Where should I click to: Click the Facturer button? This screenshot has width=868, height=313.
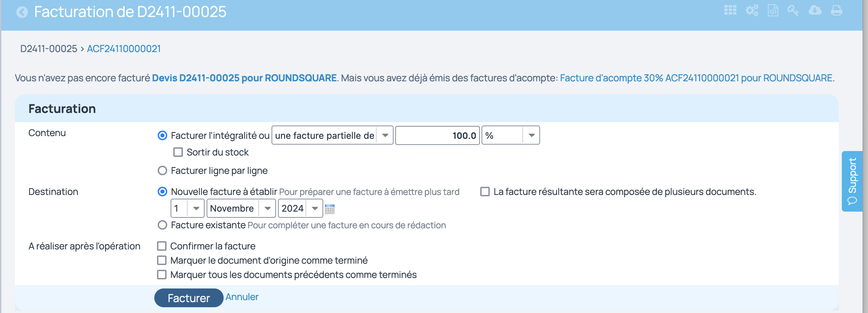[x=189, y=297]
